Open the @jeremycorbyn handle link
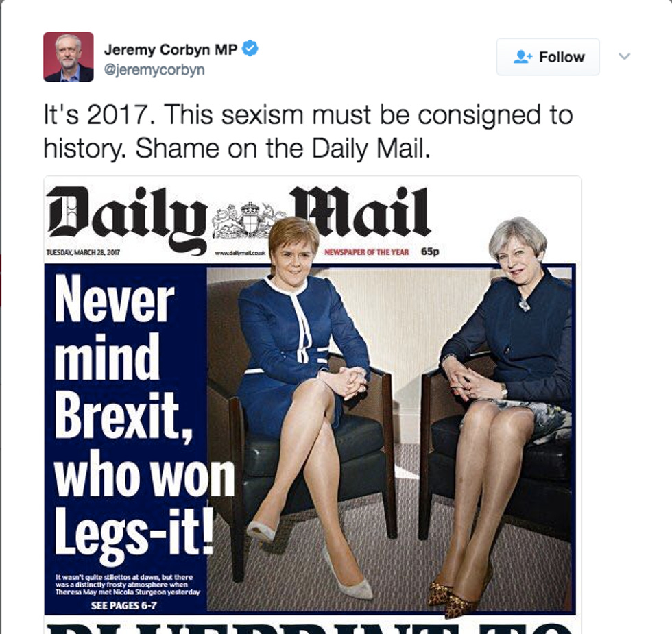This screenshot has width=672, height=634. pyautogui.click(x=154, y=69)
